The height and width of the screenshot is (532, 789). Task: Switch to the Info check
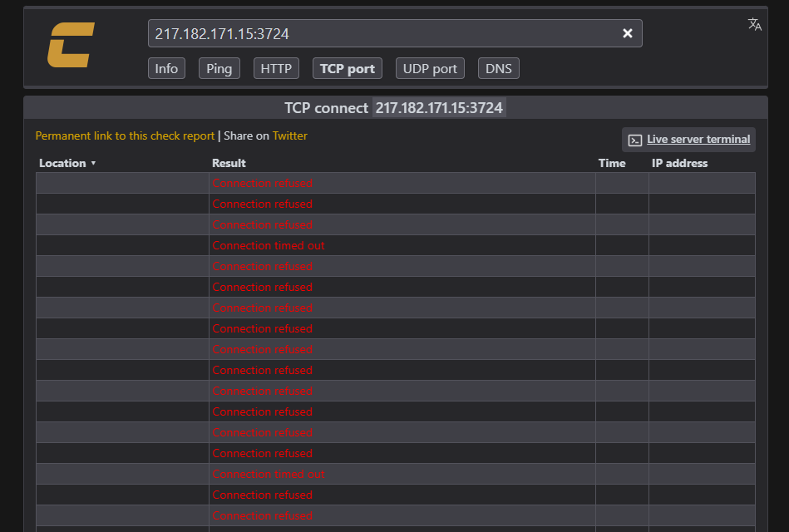pyautogui.click(x=166, y=68)
